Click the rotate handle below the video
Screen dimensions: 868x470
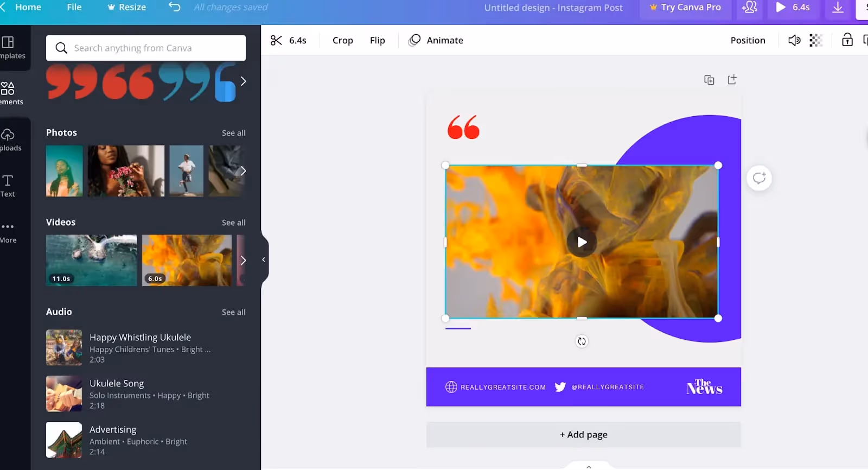pos(582,341)
